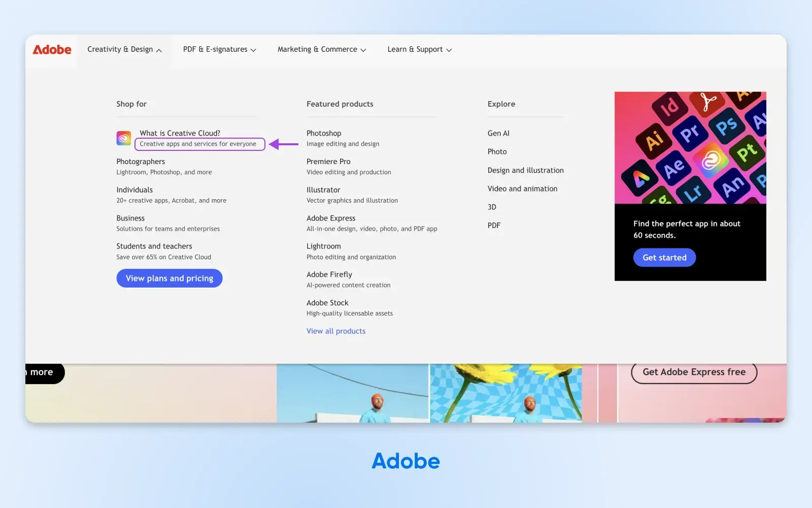812x508 pixels.
Task: Open PDF in the Explore column
Action: (x=494, y=226)
